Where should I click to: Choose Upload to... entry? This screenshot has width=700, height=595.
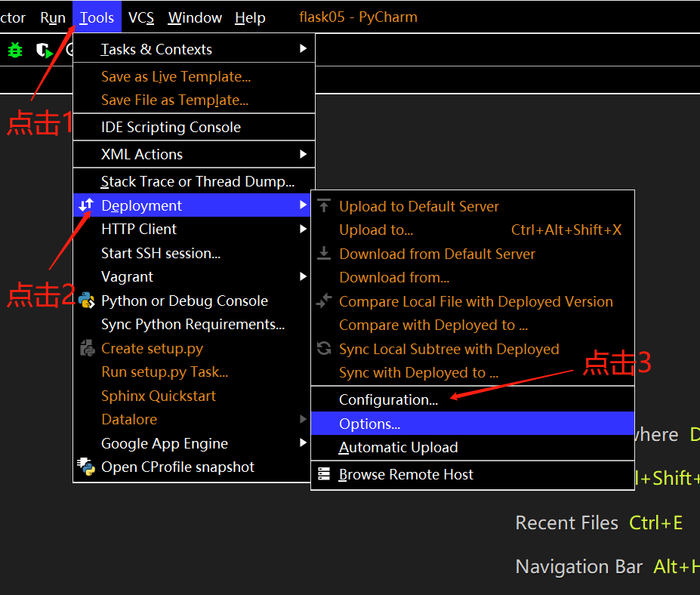click(x=472, y=230)
